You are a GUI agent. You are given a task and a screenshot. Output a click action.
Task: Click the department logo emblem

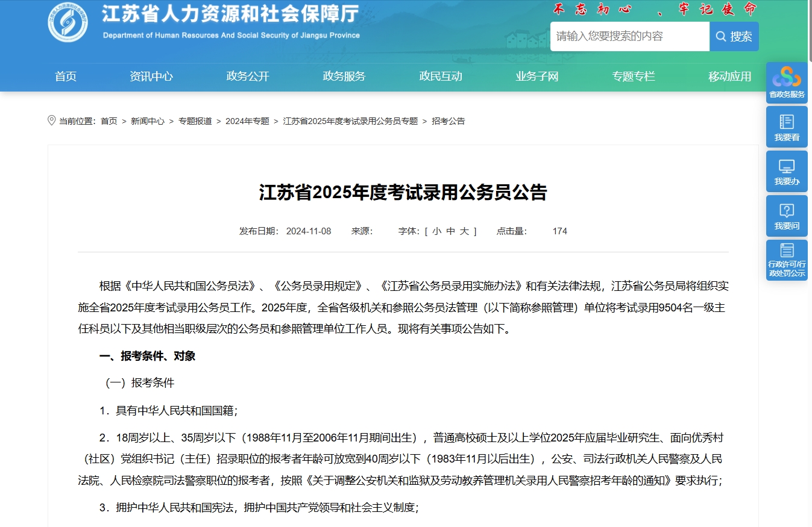pos(68,23)
